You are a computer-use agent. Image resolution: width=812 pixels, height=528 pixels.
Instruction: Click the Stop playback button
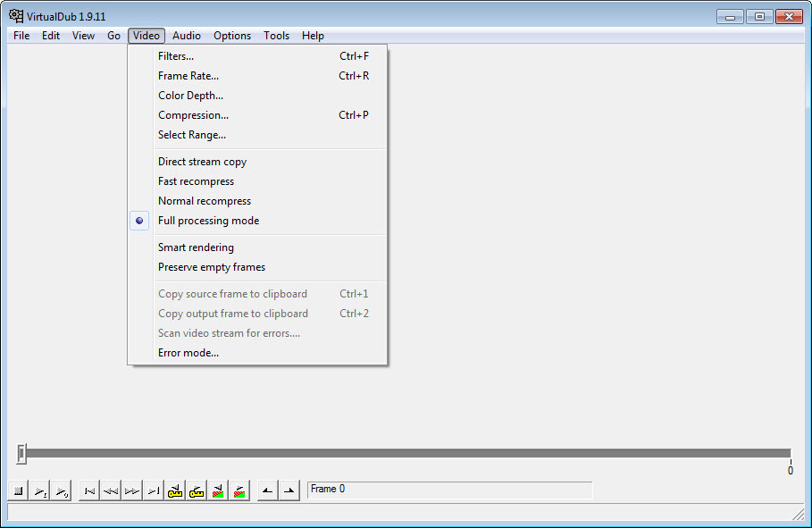coord(18,490)
